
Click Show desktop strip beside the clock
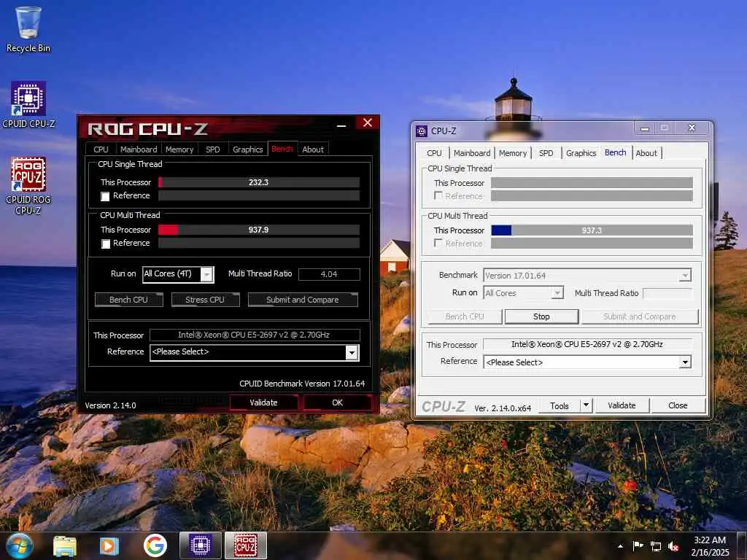(742, 546)
